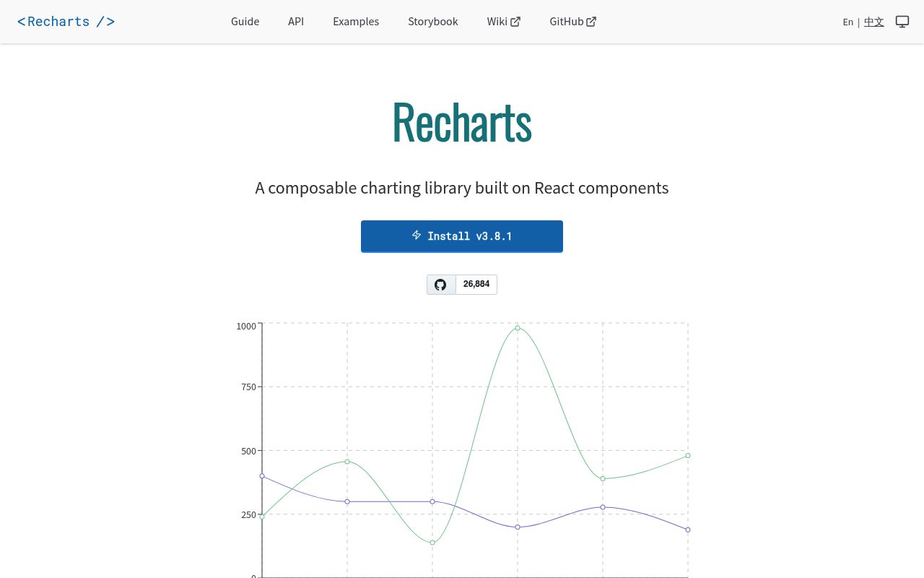Click the external-link icon beside GitHub
Screen dimensions: 924x578
click(x=591, y=21)
